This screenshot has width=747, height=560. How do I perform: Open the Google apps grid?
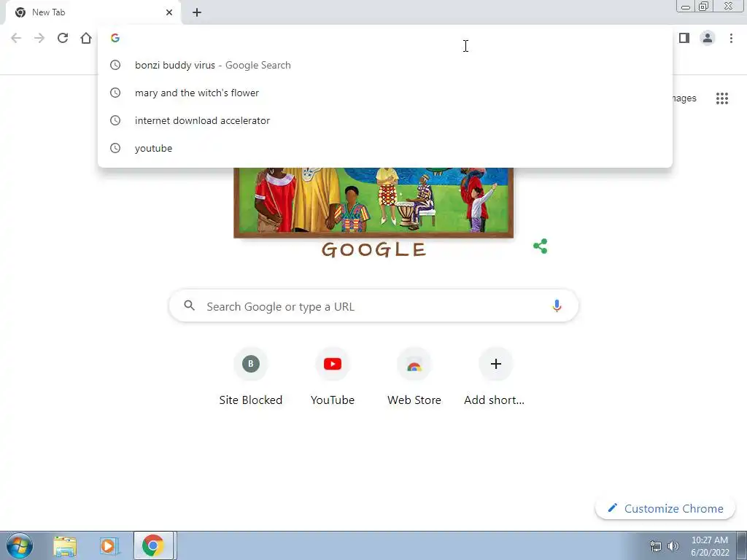(722, 98)
